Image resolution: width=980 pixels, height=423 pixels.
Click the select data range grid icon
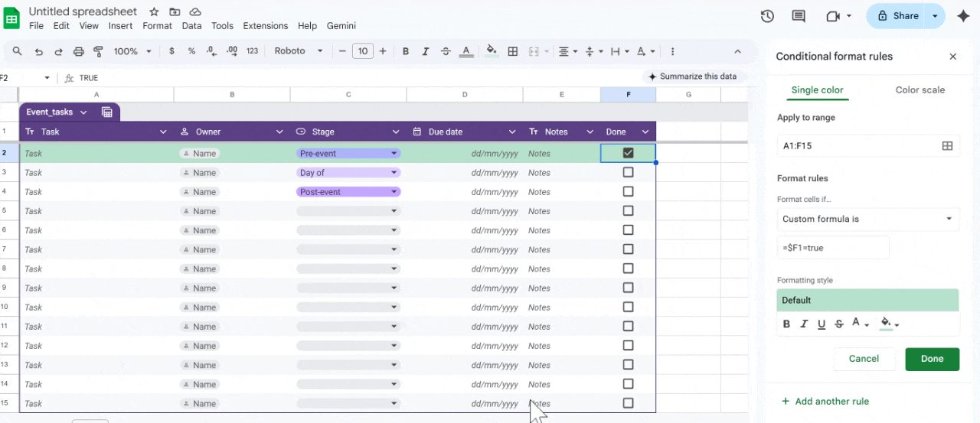coord(947,145)
